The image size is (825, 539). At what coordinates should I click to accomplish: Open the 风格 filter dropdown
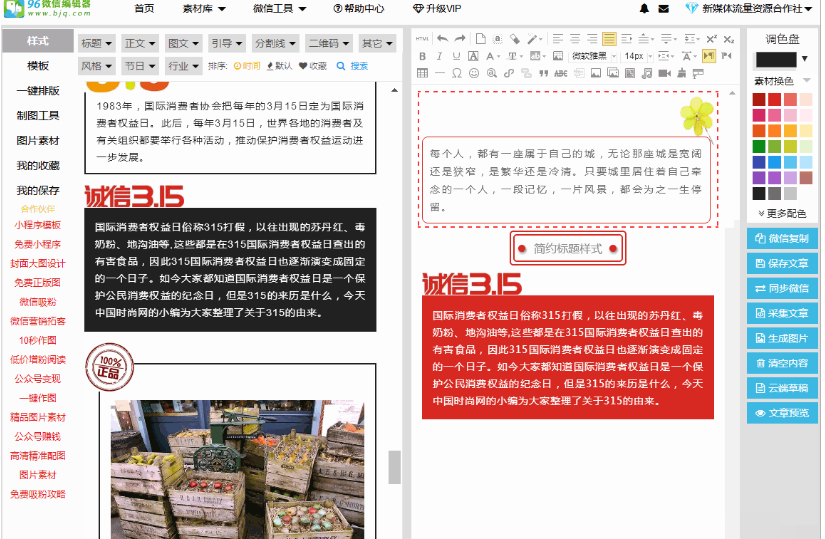coord(96,66)
